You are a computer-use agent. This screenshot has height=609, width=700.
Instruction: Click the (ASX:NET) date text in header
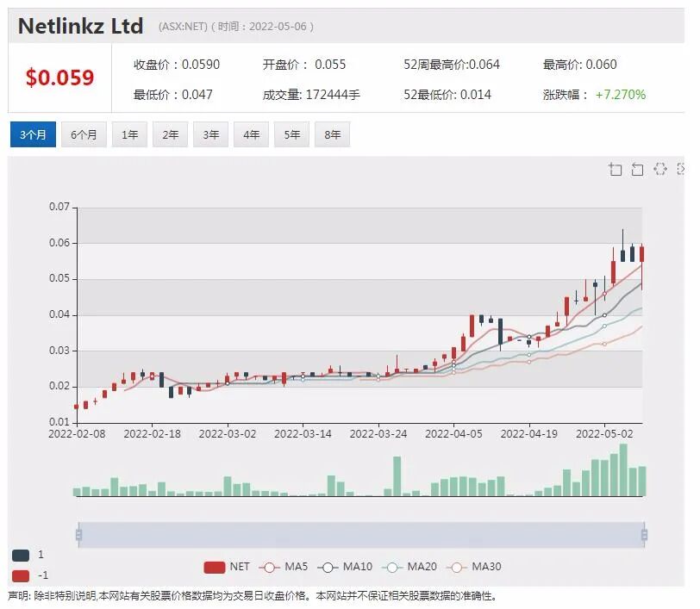(236, 27)
